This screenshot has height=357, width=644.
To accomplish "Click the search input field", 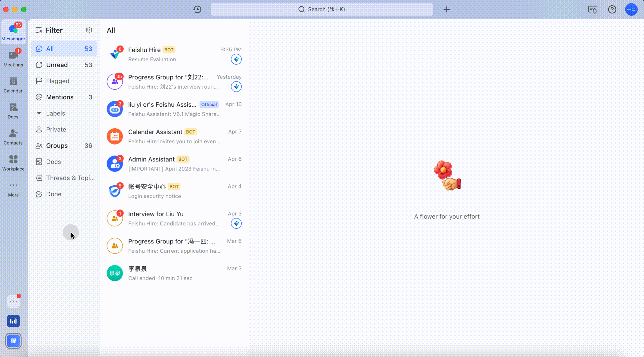I will pyautogui.click(x=322, y=9).
